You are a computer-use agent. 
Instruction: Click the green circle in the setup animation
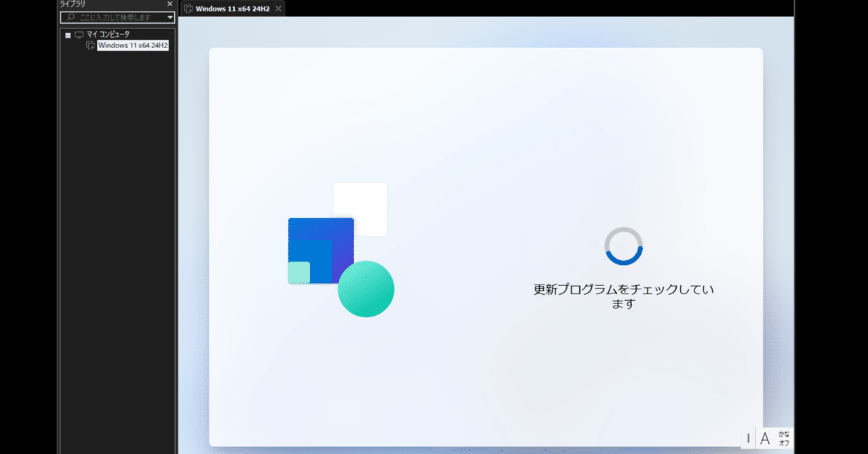click(366, 289)
